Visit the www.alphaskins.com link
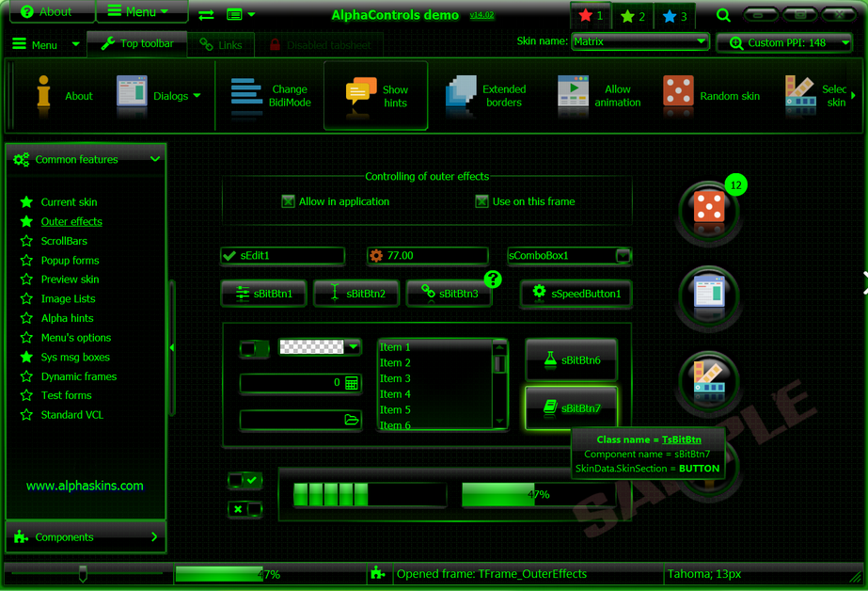Image resolution: width=868 pixels, height=591 pixels. tap(85, 486)
